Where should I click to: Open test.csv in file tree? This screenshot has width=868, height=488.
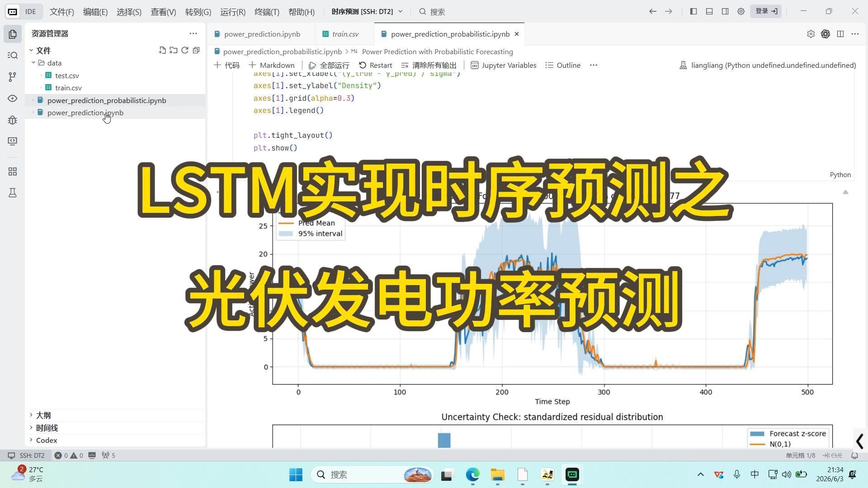tap(67, 75)
